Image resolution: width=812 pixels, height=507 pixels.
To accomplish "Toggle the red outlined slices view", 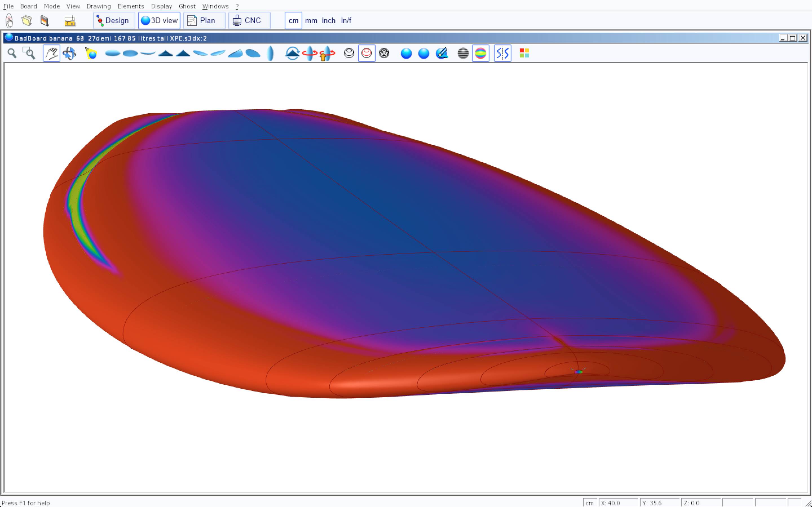I will (367, 53).
